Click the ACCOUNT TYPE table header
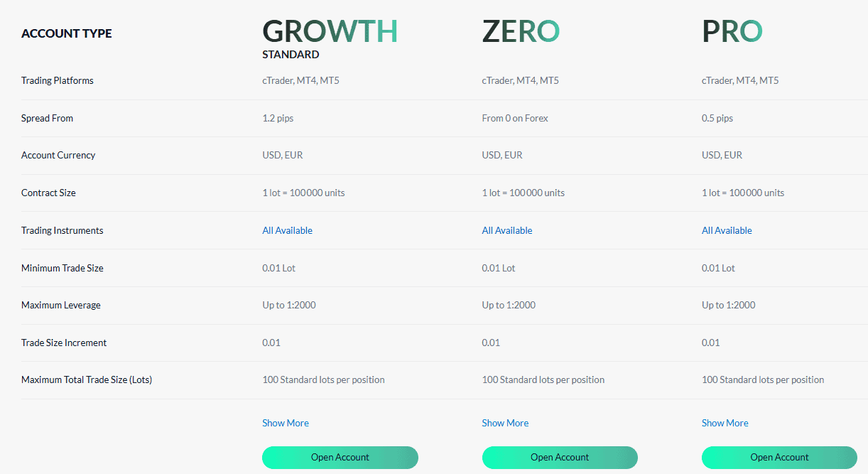 66,33
